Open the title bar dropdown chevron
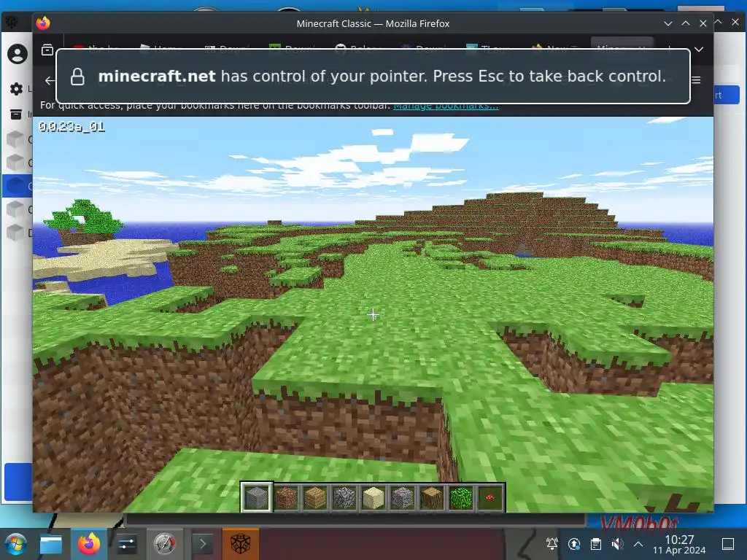Screen dimensions: 747x560 668,23
